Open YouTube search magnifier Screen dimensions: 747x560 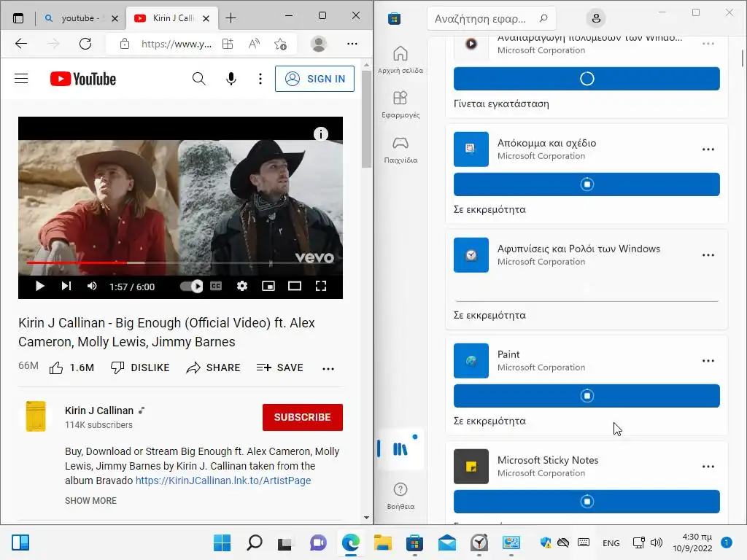click(198, 79)
